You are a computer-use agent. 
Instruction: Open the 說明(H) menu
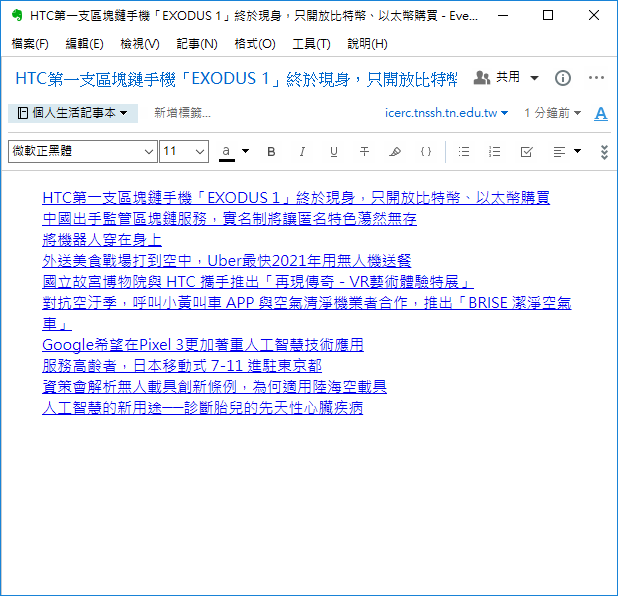point(367,44)
